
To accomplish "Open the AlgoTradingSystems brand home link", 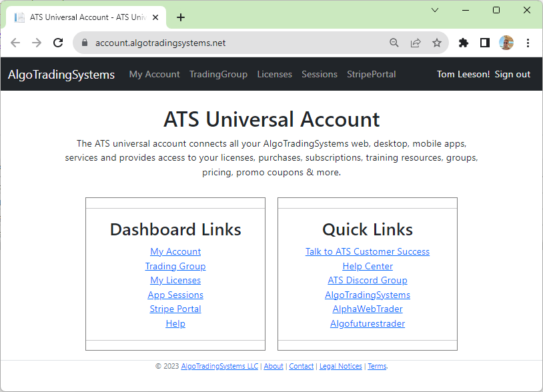I will 61,75.
